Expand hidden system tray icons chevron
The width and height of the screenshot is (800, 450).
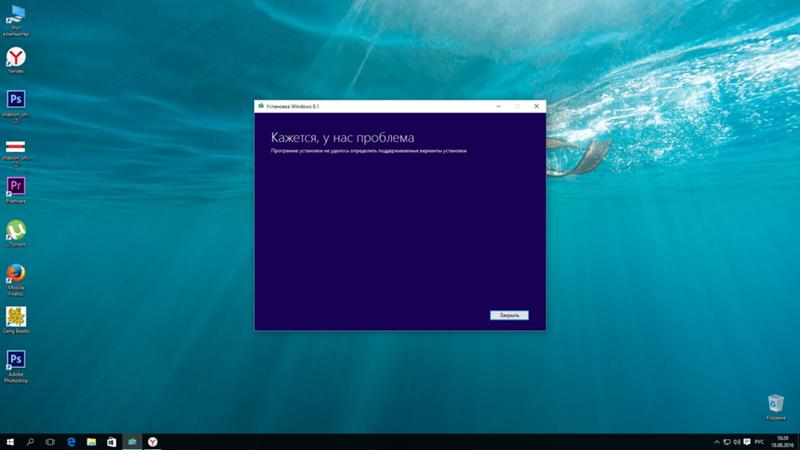pyautogui.click(x=716, y=442)
